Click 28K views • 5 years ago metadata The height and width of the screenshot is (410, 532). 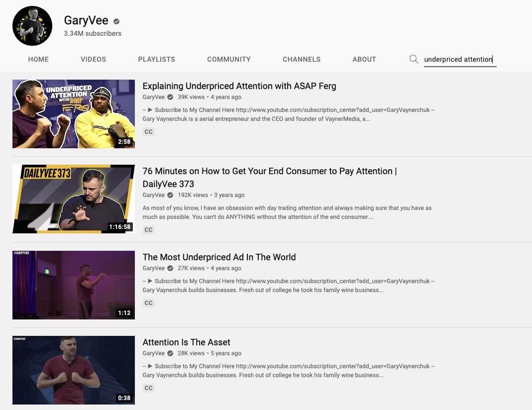(210, 353)
